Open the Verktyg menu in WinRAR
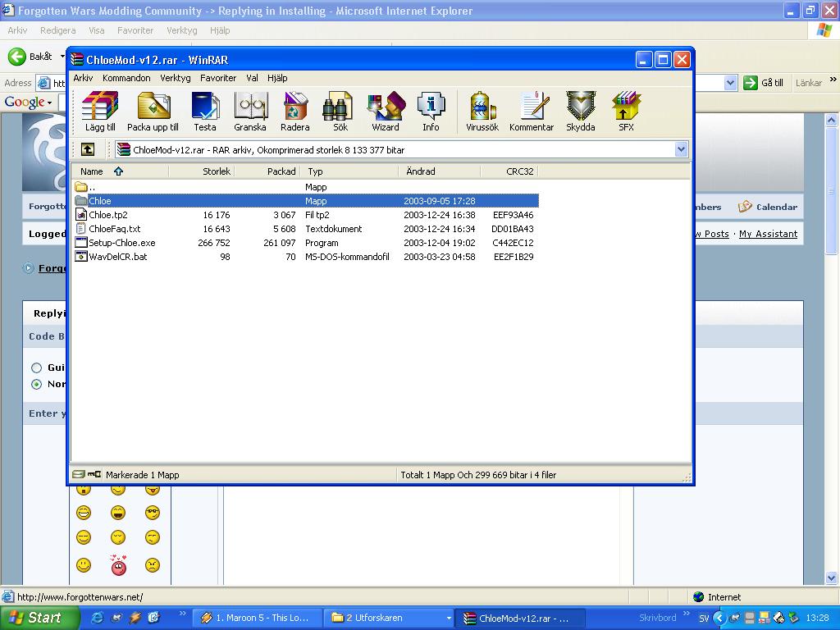Screen dimensions: 840x630 pos(176,78)
